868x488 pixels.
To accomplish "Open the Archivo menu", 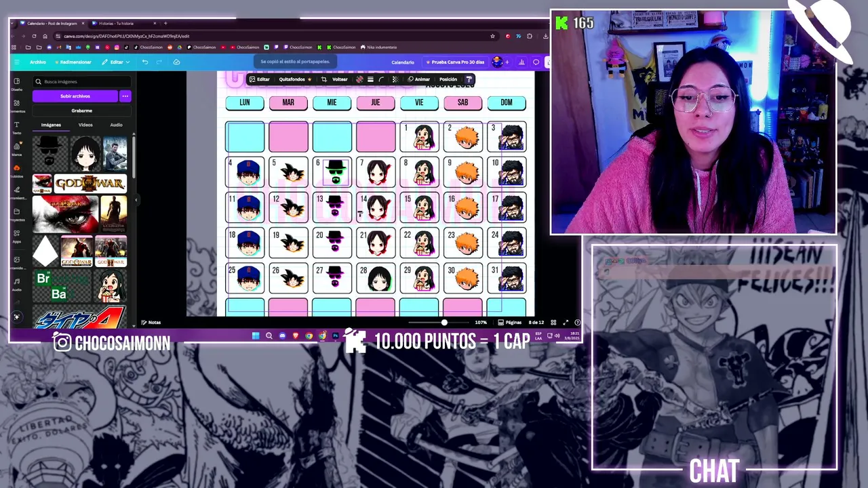I will click(x=37, y=62).
